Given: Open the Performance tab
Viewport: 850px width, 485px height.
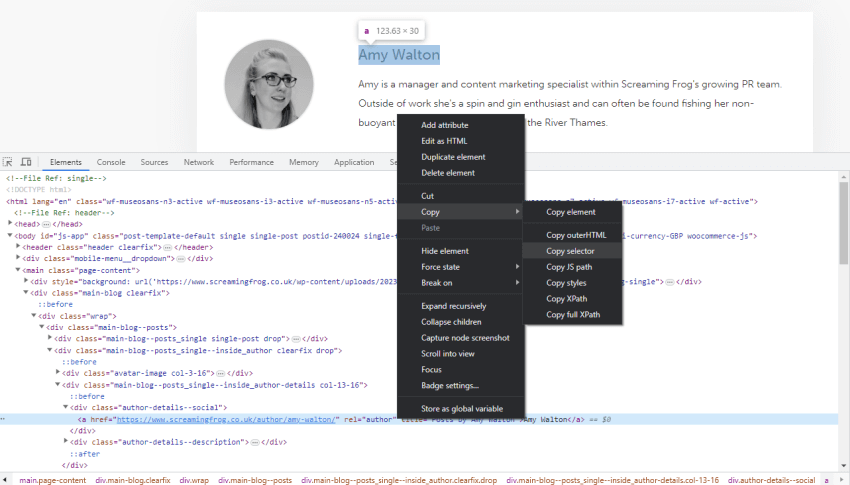Looking at the screenshot, I should tap(252, 162).
